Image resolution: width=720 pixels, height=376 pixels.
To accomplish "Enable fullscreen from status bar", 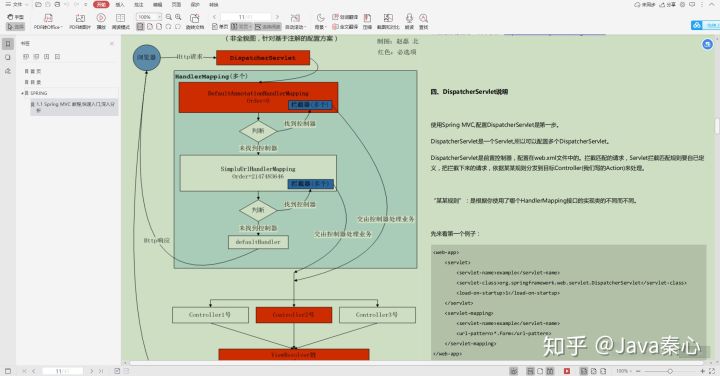I will pyautogui.click(x=712, y=371).
